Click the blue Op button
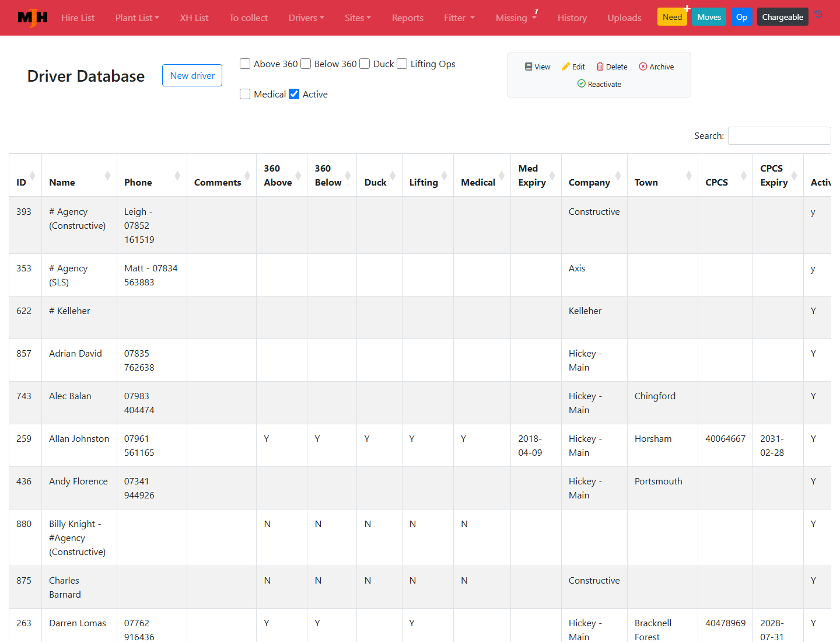 click(x=742, y=17)
